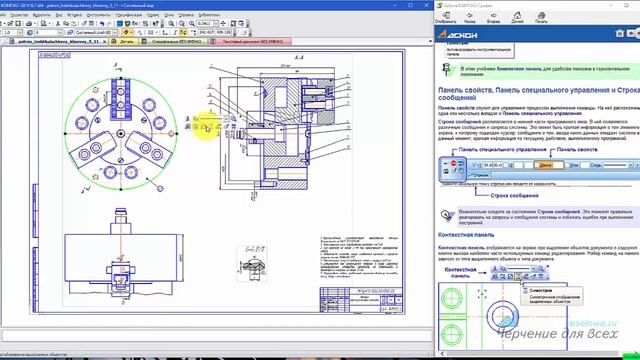Open Print Preview from the toolbar
This screenshot has height=360, width=640.
43,23
